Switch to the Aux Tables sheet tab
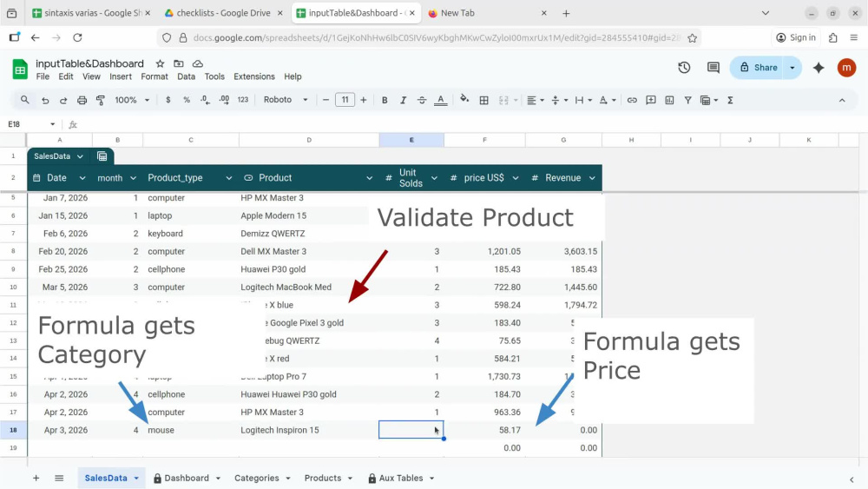The image size is (868, 489). click(x=401, y=478)
